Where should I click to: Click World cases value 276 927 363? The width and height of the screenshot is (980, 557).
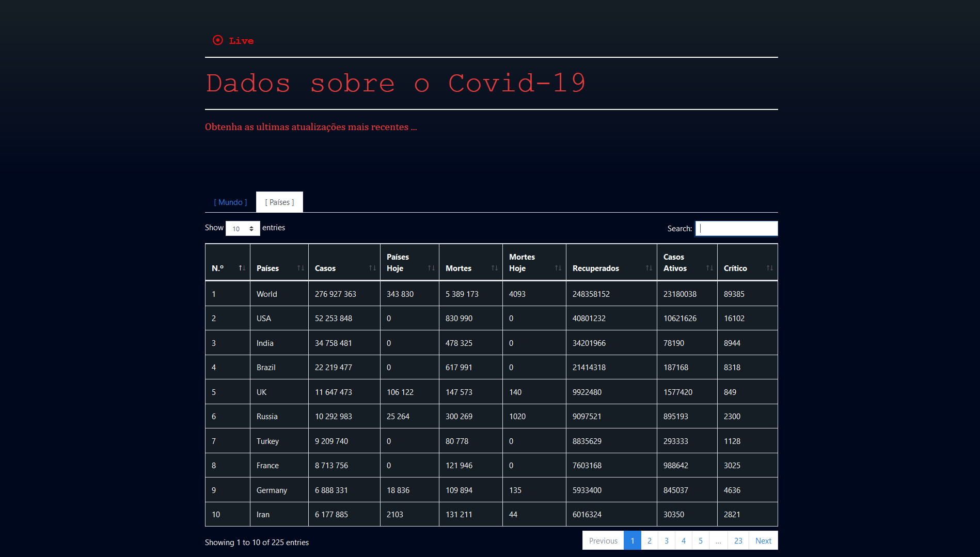336,294
